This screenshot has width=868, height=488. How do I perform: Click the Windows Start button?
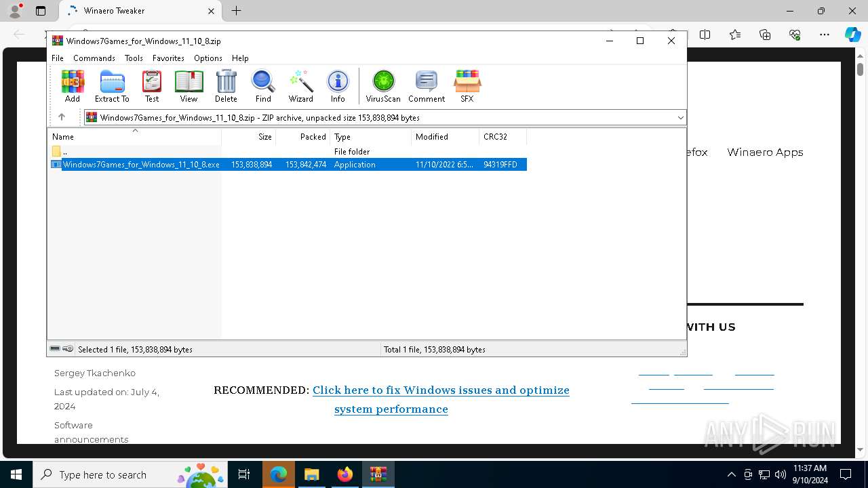[x=16, y=474]
